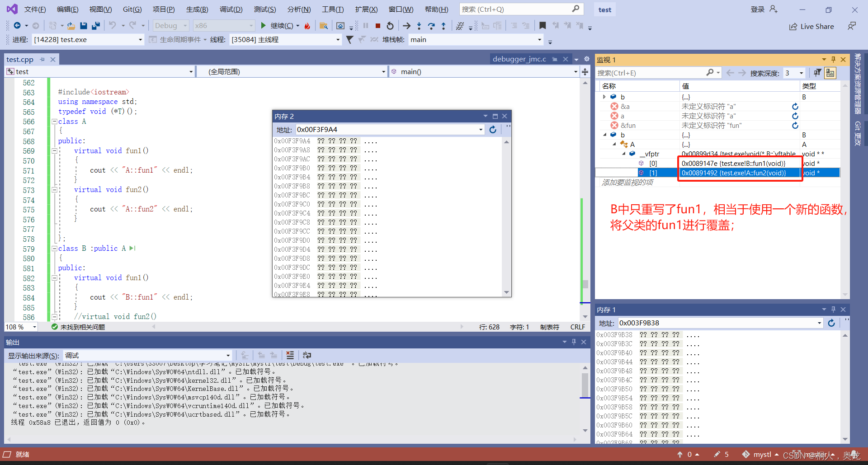
Task: Refresh the Memory 2 window address
Action: click(493, 130)
